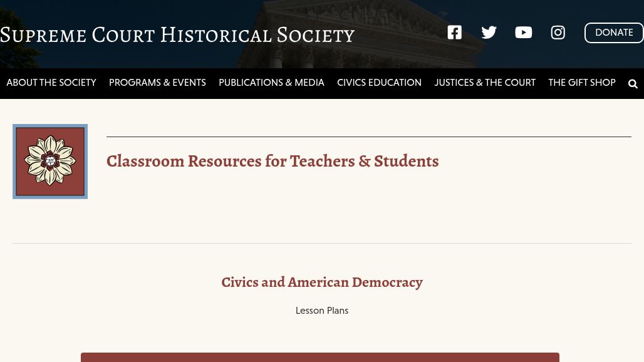644x362 pixels.
Task: Click the sunflower emblem logo
Action: [50, 161]
